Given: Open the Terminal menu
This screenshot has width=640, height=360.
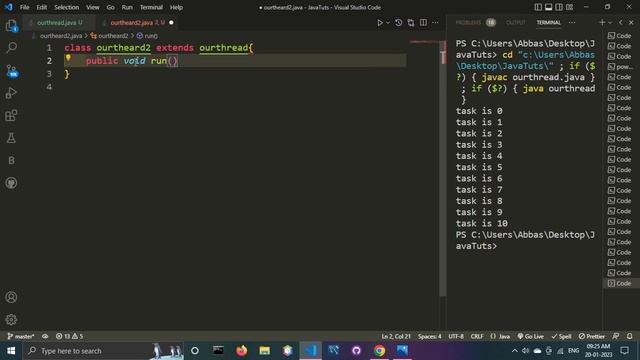Looking at the screenshot, I should point(151,7).
